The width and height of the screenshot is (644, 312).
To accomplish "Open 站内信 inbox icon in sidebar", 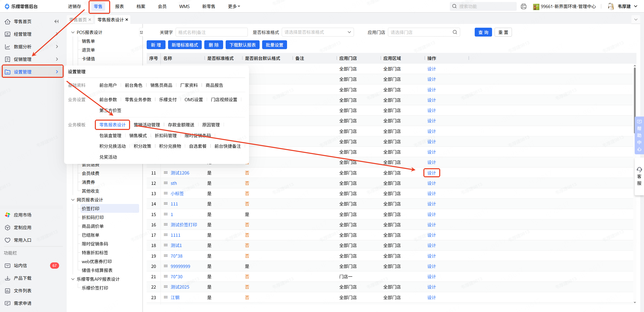I will pyautogui.click(x=8, y=265).
